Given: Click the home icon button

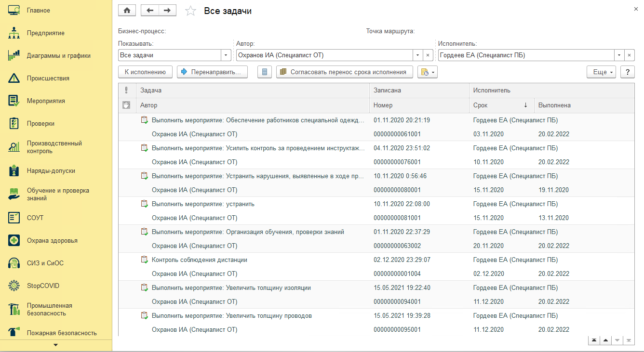Looking at the screenshot, I should pyautogui.click(x=127, y=10).
